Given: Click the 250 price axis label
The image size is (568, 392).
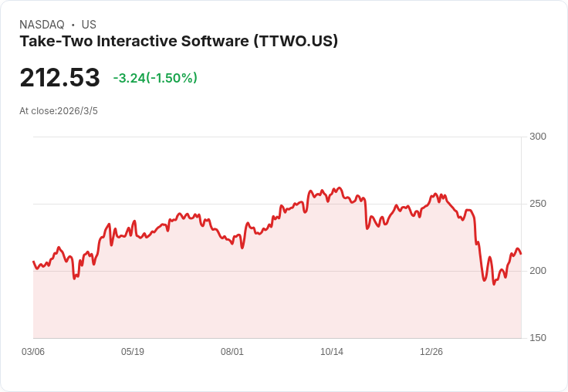Looking at the screenshot, I should click(538, 204).
